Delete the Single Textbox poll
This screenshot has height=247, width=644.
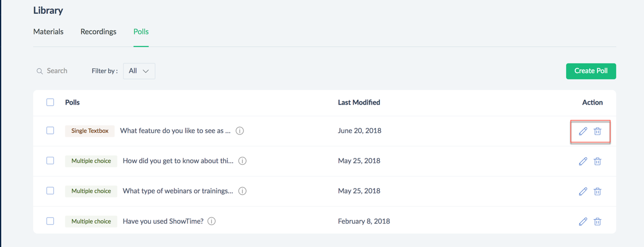[598, 131]
